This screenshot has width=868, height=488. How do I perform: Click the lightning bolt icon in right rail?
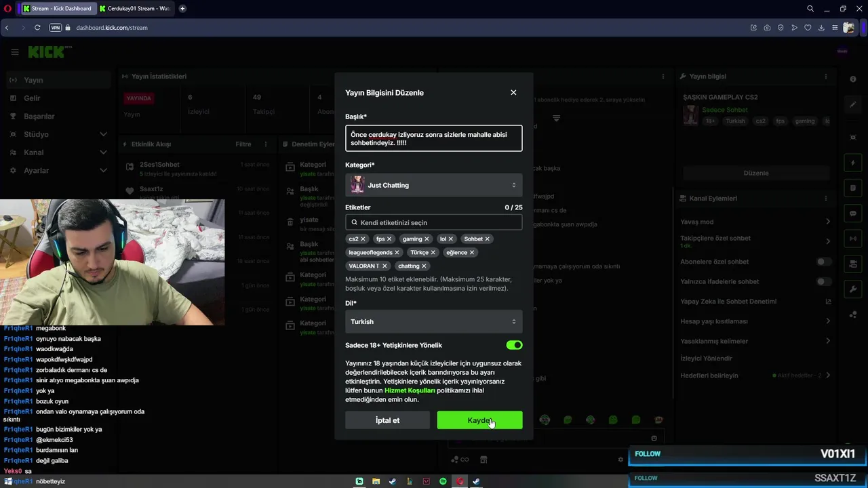click(853, 163)
